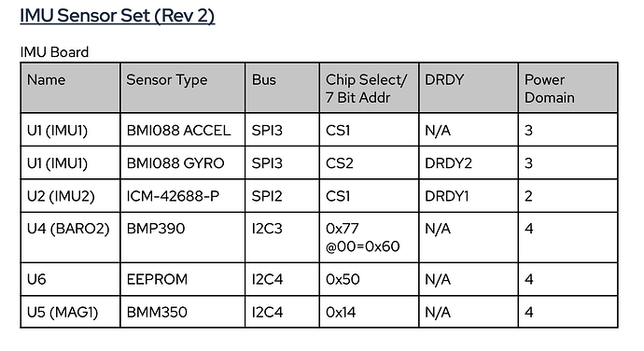Select the DRDY2 cell
The image size is (644, 351).
[469, 162]
